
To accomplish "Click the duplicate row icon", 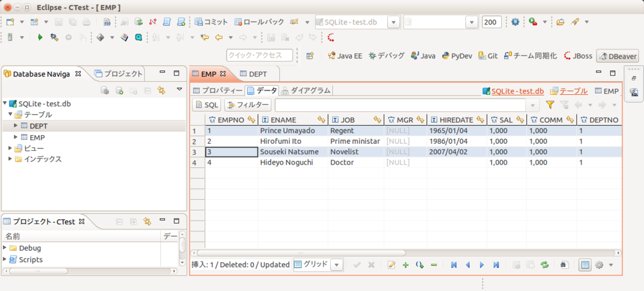I will pyautogui.click(x=419, y=265).
